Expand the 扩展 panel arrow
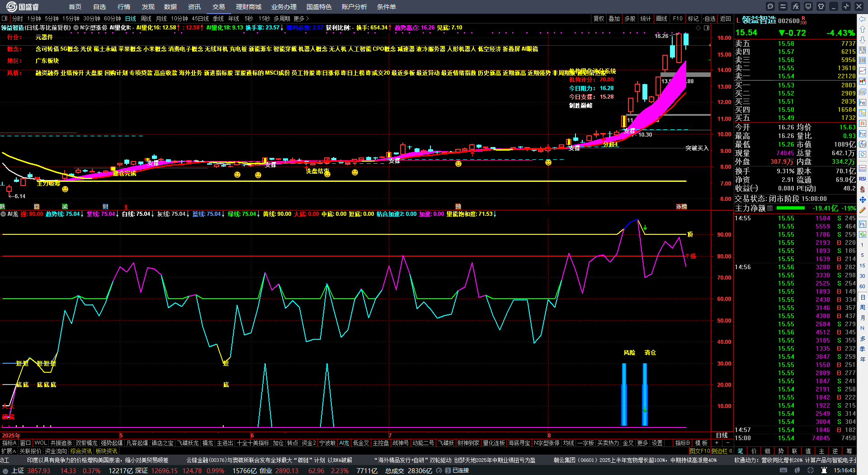The image size is (868, 475). (9, 451)
